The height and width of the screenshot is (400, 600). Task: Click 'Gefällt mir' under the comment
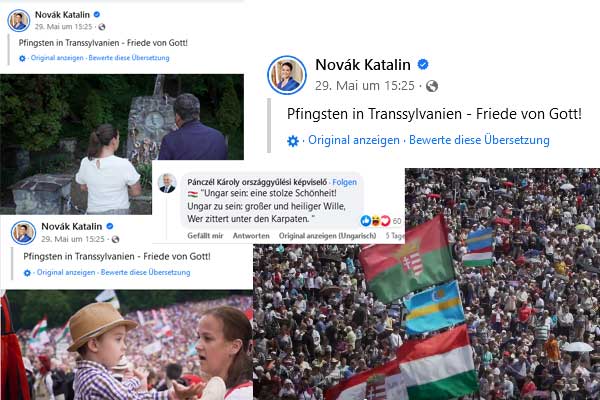click(x=205, y=236)
